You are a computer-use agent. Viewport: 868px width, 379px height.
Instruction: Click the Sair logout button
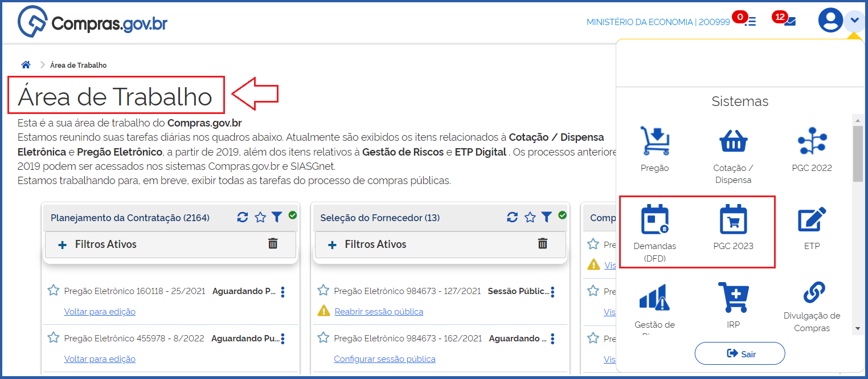click(x=740, y=354)
